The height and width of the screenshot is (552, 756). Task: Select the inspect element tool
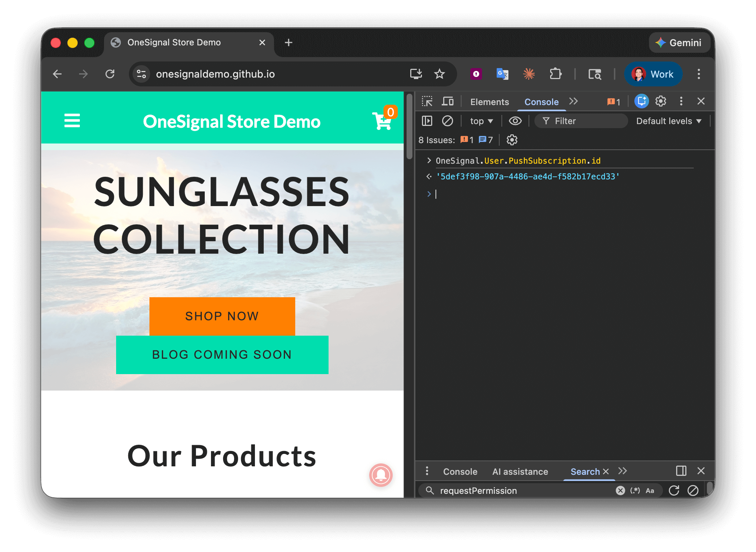tap(428, 101)
